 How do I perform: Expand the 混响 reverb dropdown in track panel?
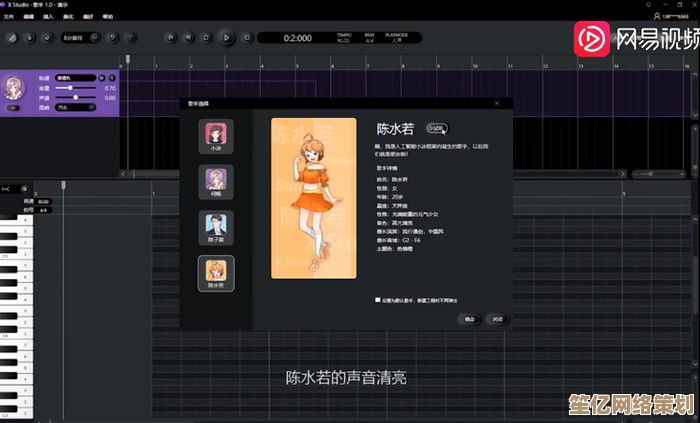click(76, 107)
